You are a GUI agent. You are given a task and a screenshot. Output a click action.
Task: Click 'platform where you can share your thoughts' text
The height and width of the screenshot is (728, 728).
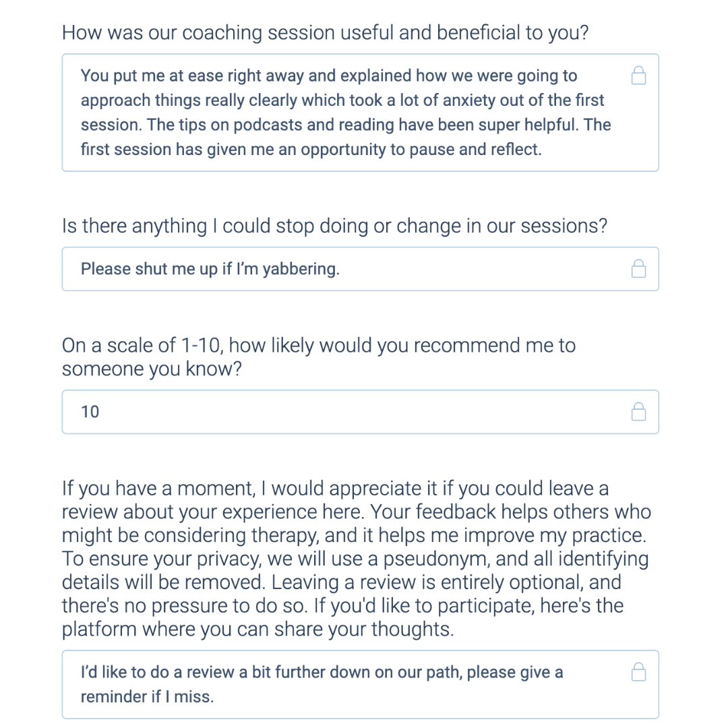[x=257, y=629]
